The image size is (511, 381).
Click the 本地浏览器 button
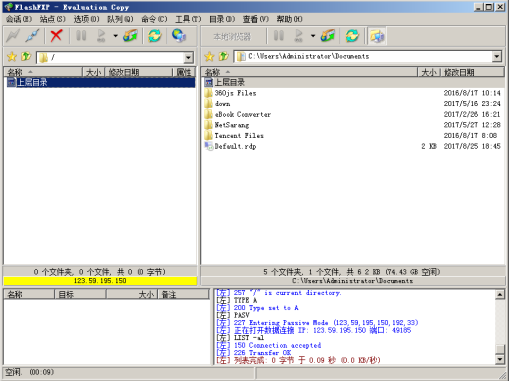tap(232, 36)
